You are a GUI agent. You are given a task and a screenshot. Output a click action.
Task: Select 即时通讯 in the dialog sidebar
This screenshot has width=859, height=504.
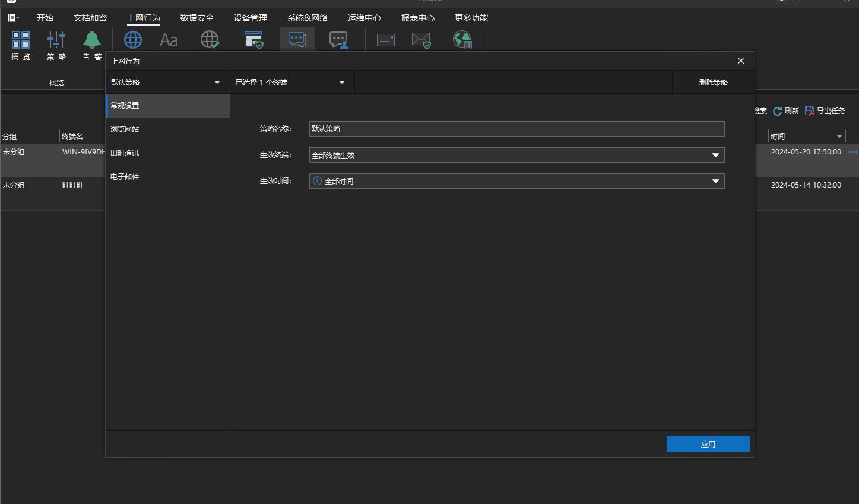pyautogui.click(x=167, y=153)
